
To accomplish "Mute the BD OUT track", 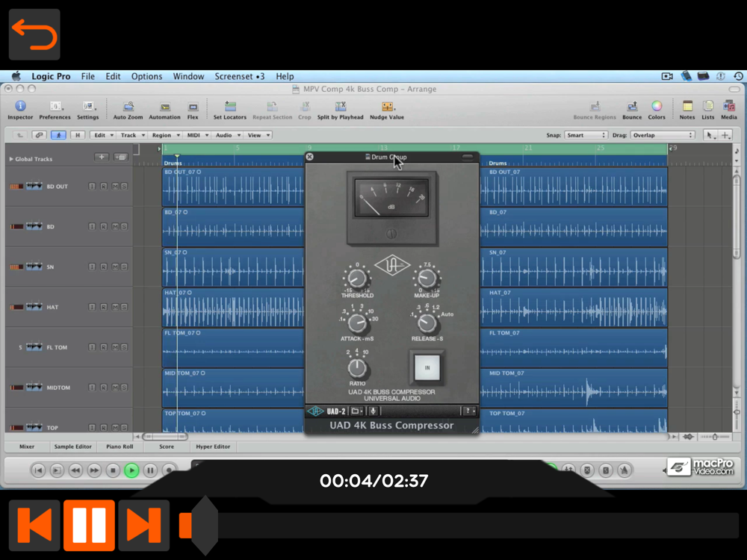I will click(x=115, y=186).
